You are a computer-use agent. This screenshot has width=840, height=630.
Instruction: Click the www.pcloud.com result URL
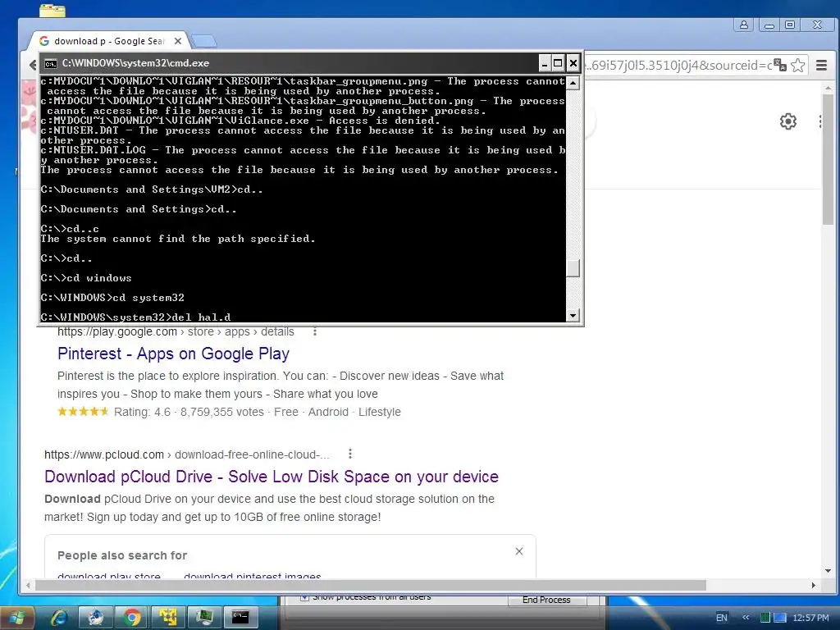point(187,454)
